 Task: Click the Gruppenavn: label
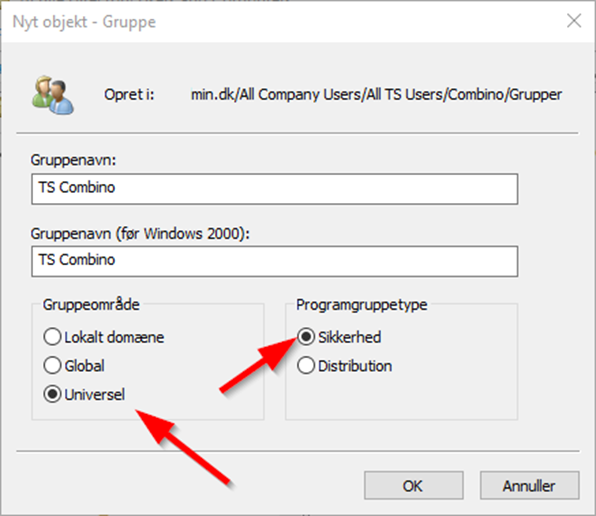tap(73, 160)
